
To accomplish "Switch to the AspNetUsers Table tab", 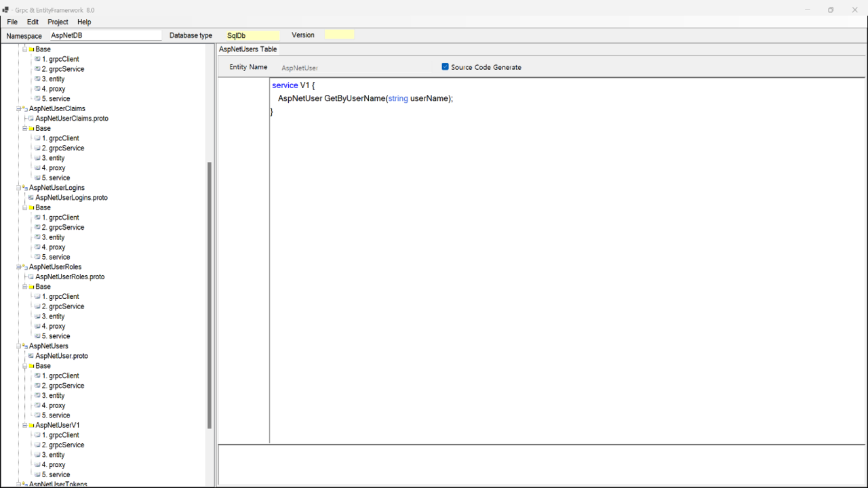I will pyautogui.click(x=248, y=49).
